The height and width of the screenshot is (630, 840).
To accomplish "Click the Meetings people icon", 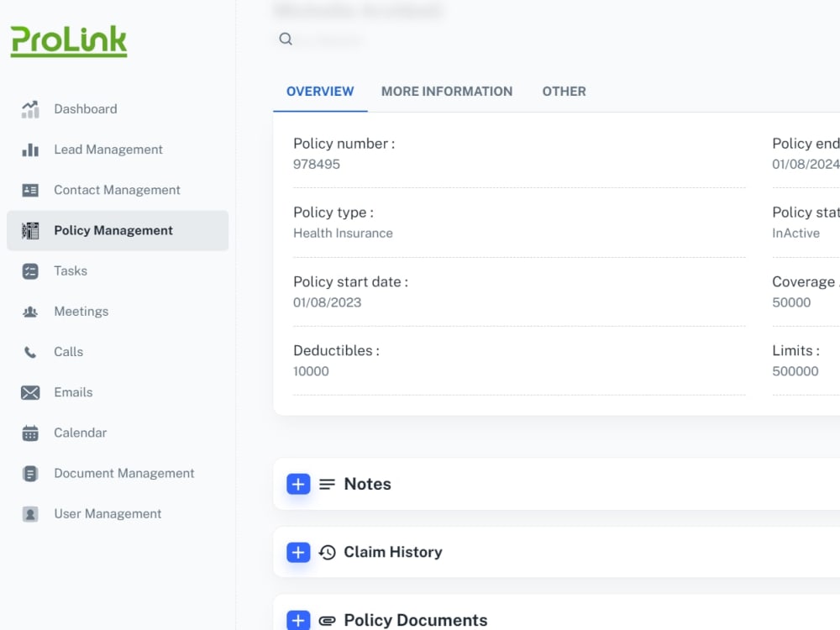I will tap(30, 312).
